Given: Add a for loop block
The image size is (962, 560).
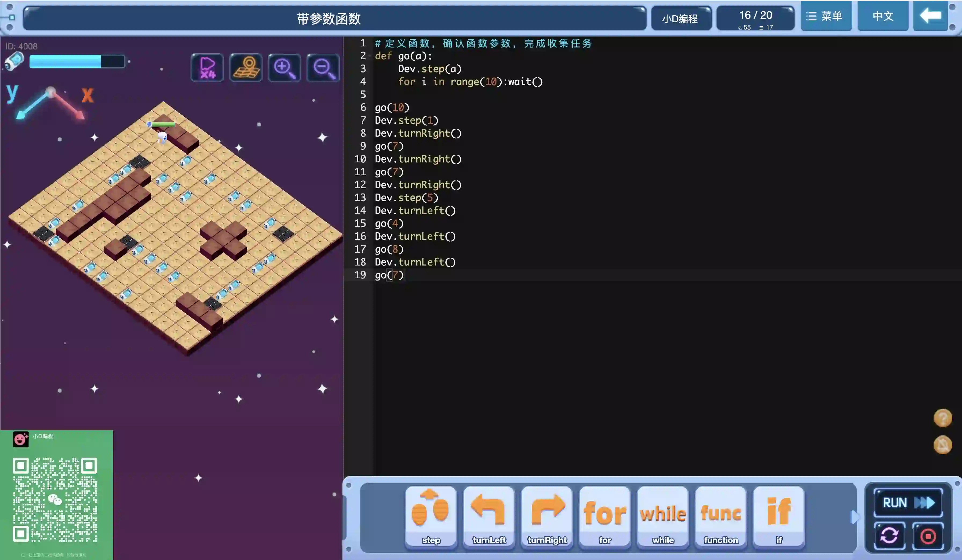Looking at the screenshot, I should 605,516.
